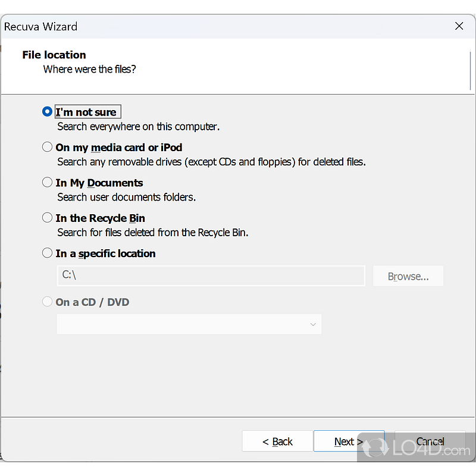Image resolution: width=476 pixels, height=476 pixels.
Task: Close the wizard using the X icon
Action: (x=459, y=26)
